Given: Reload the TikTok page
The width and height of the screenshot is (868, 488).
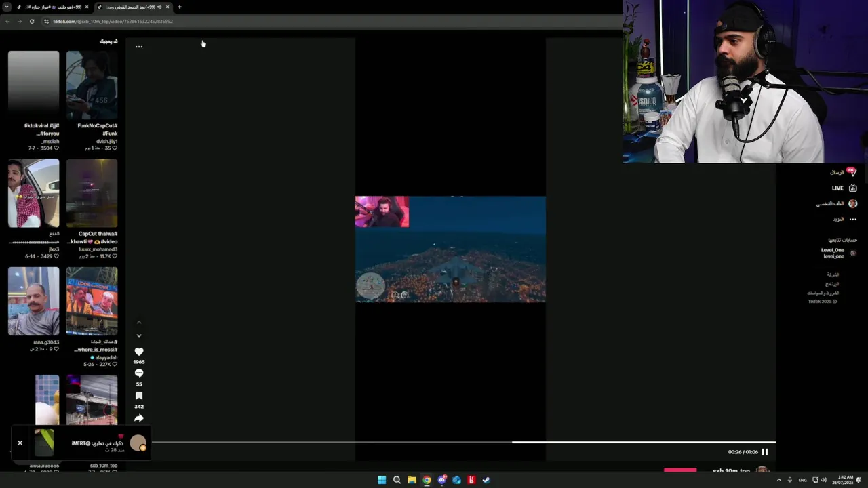Looking at the screenshot, I should (x=31, y=21).
